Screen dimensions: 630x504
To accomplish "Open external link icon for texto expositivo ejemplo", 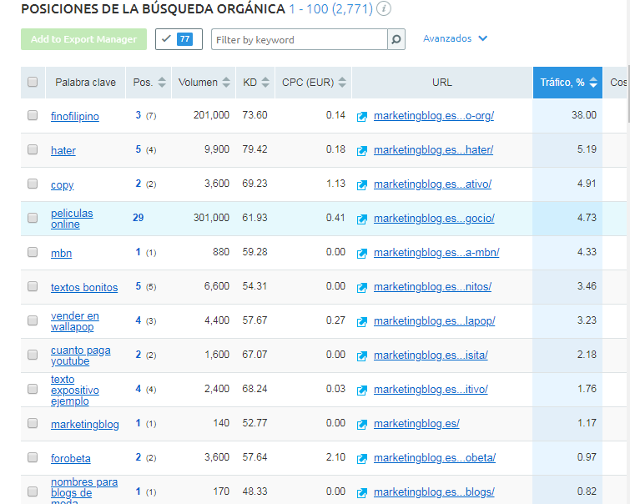I will point(362,390).
